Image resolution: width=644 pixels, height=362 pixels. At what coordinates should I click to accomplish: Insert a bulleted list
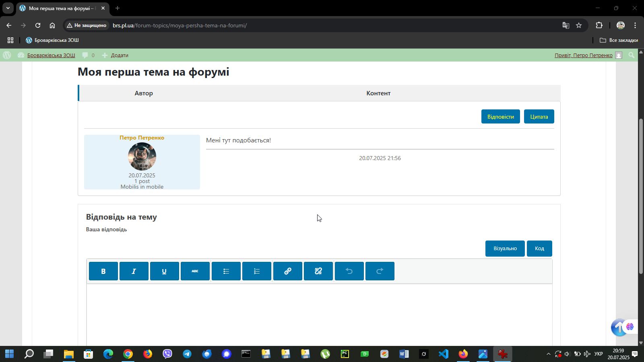click(226, 271)
